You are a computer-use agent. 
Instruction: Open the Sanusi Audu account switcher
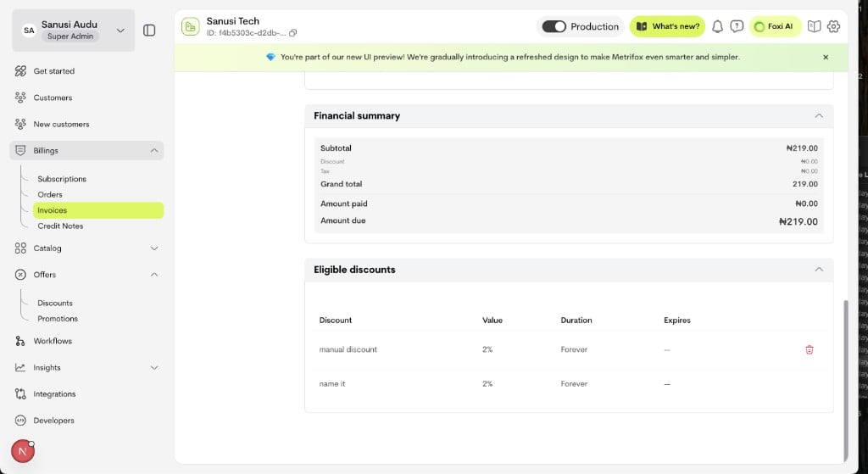(x=73, y=31)
